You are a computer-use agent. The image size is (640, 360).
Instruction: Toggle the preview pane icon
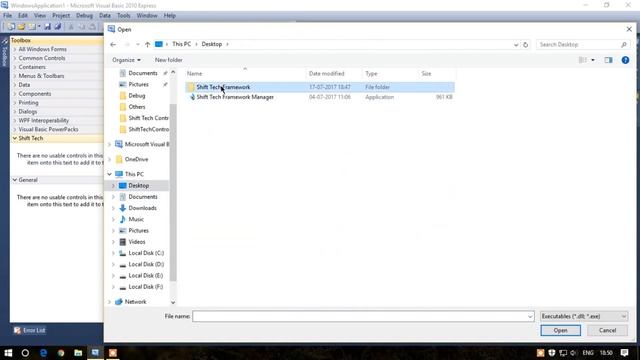608,60
